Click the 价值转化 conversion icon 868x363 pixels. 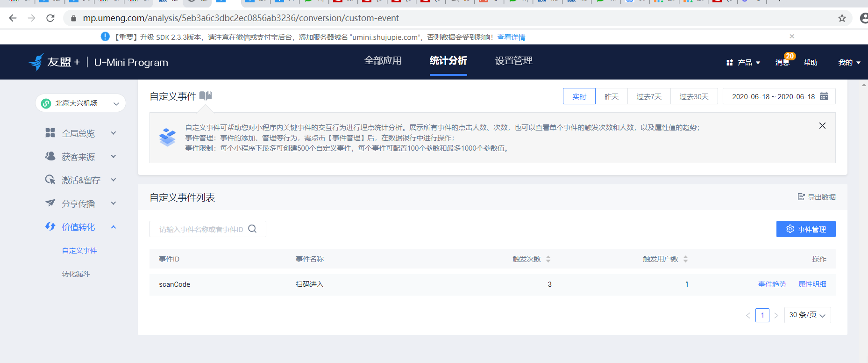pyautogui.click(x=50, y=226)
